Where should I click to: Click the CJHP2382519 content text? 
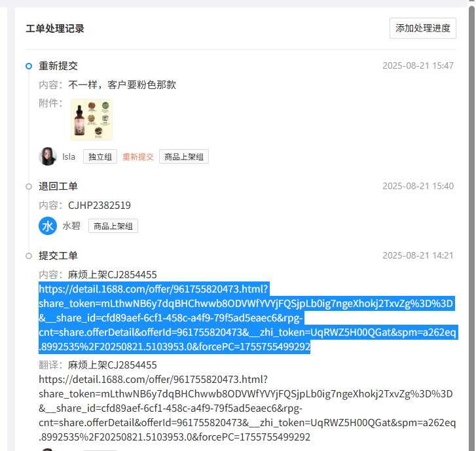[x=100, y=206]
